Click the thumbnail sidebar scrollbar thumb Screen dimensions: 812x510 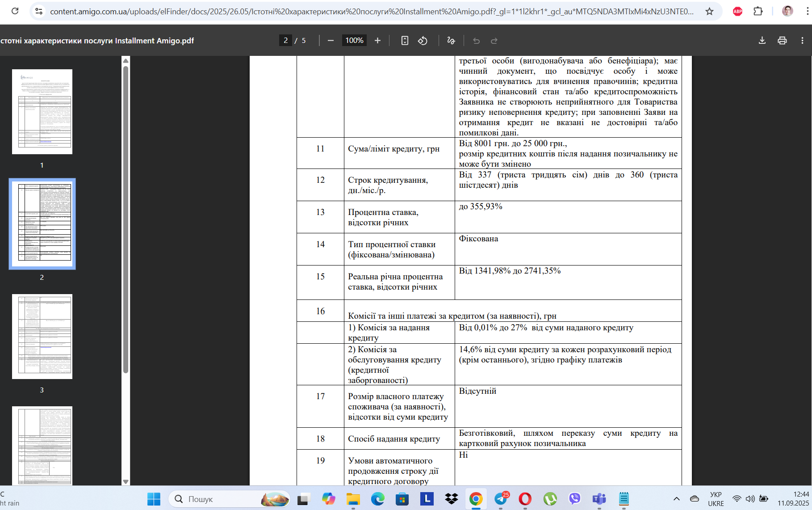(x=126, y=219)
